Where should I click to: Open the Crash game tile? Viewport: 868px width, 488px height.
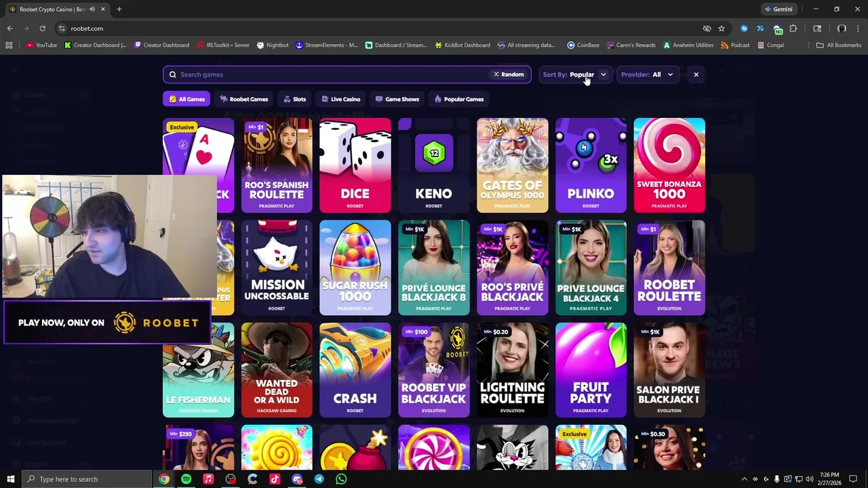[x=355, y=370]
